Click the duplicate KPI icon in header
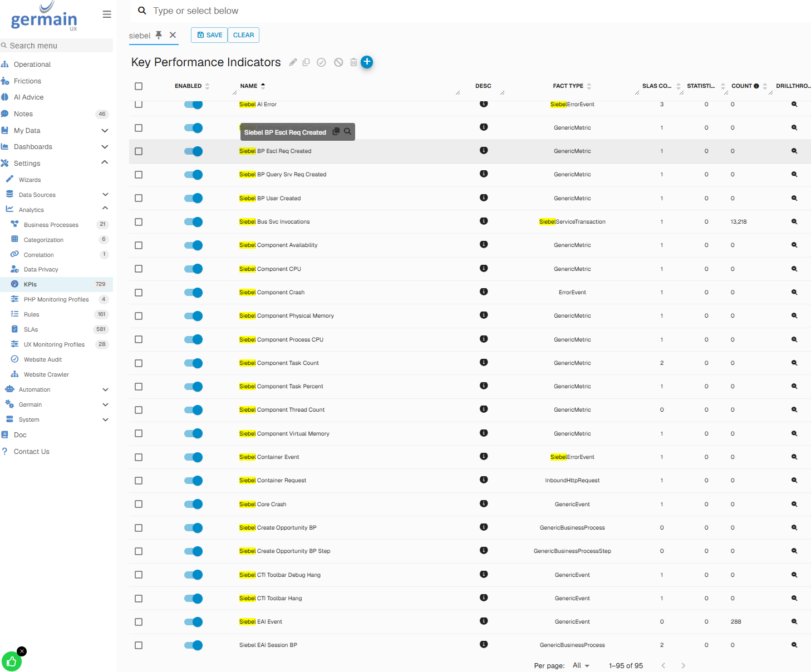 click(306, 62)
